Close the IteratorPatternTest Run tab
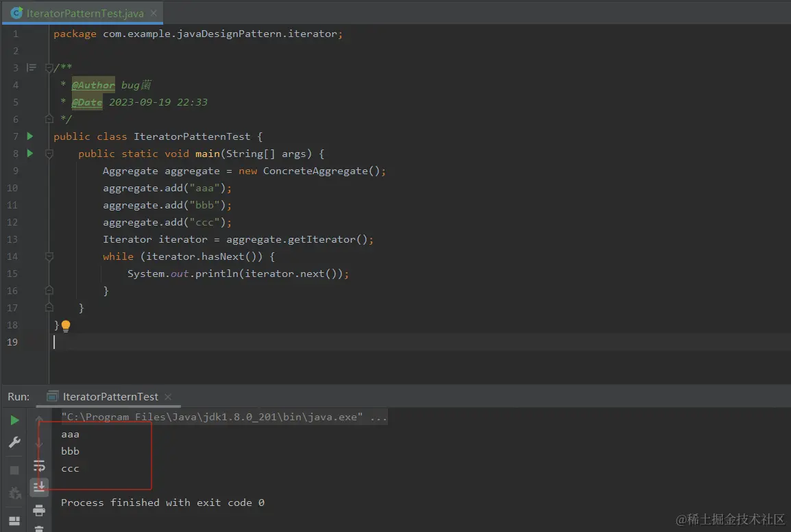 (168, 397)
